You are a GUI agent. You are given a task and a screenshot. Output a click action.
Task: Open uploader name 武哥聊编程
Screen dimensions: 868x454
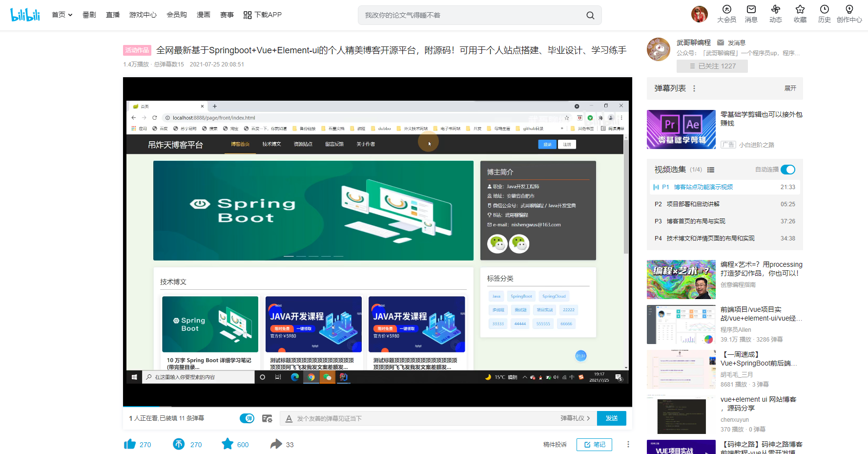pos(693,43)
